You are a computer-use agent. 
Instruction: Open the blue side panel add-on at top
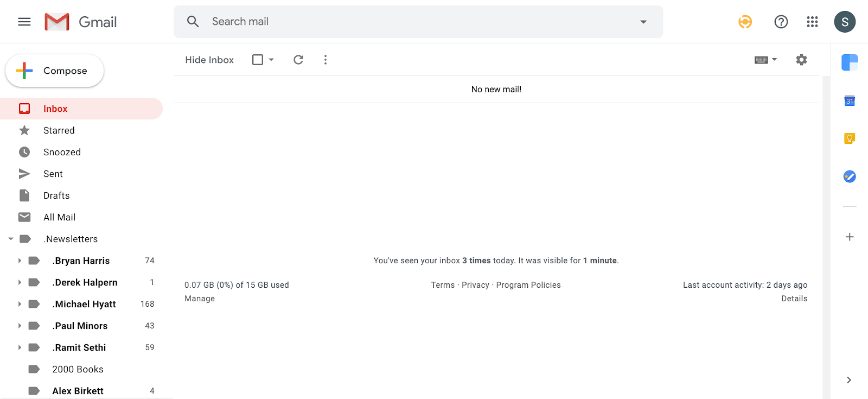(850, 62)
